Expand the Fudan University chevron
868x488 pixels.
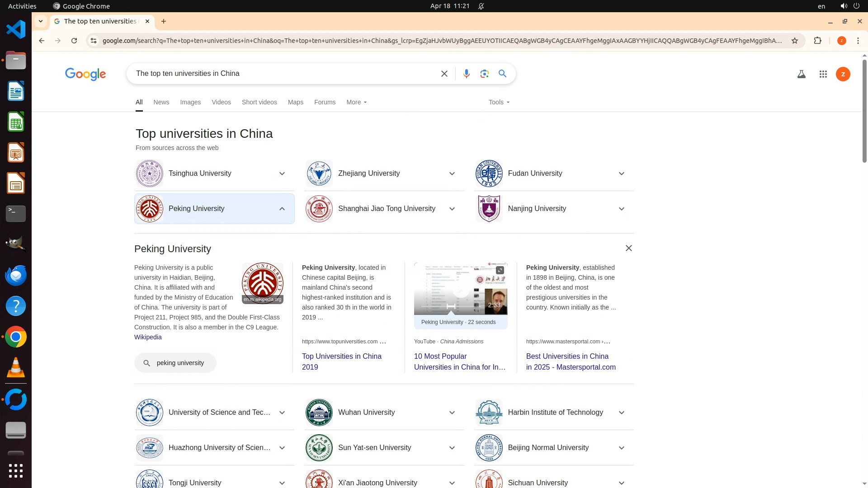click(x=621, y=174)
